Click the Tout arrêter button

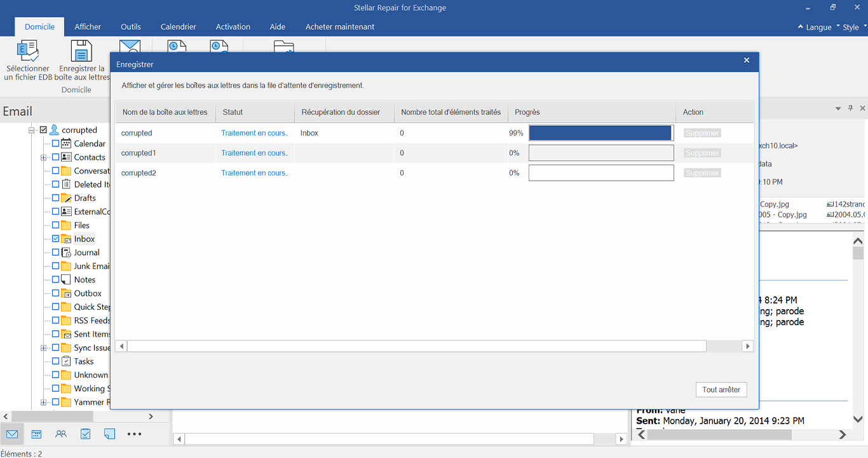pos(721,389)
